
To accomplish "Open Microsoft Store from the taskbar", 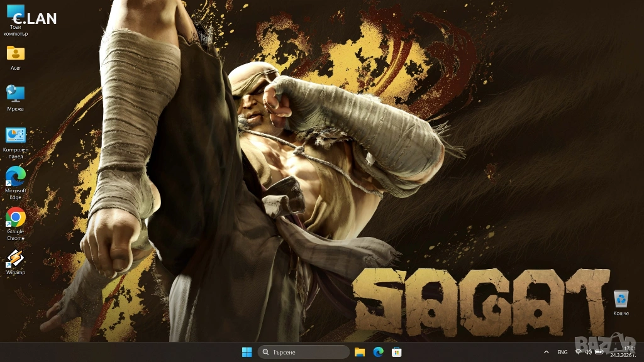I will pos(396,352).
